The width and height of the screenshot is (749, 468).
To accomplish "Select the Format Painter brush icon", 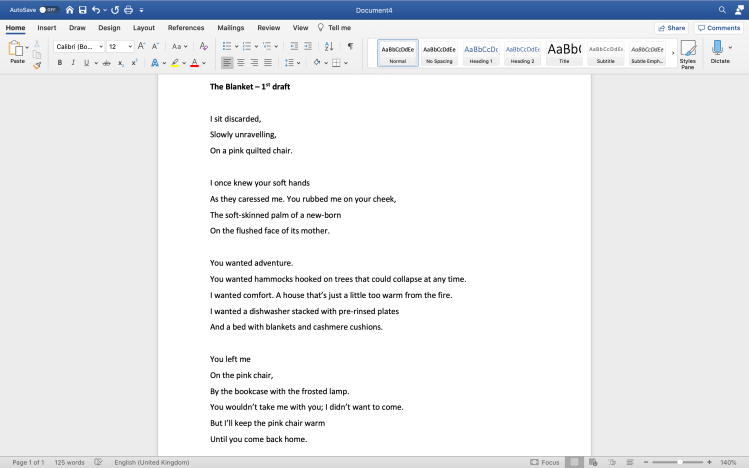I will (37, 65).
